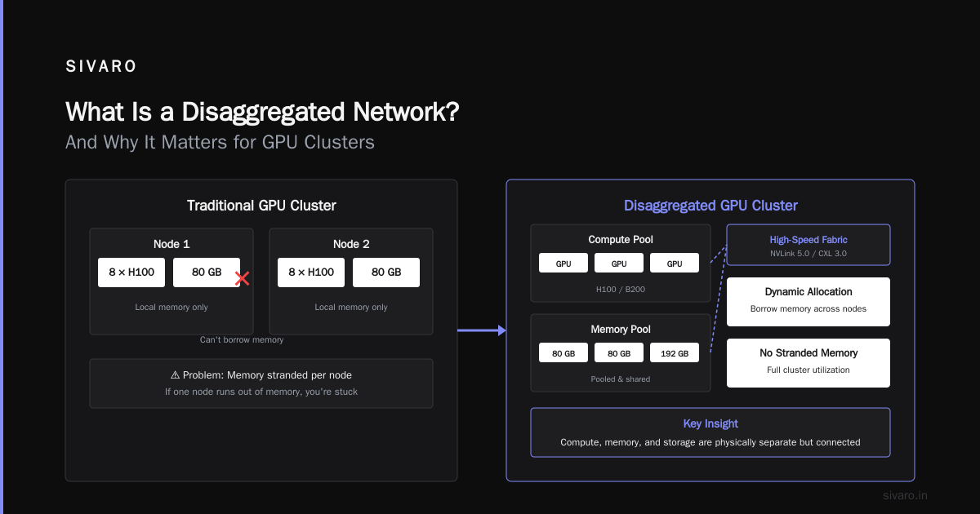Screen dimensions: 980x514
Task: Click the 'Can't borrow memory' caption
Action: click(x=242, y=339)
